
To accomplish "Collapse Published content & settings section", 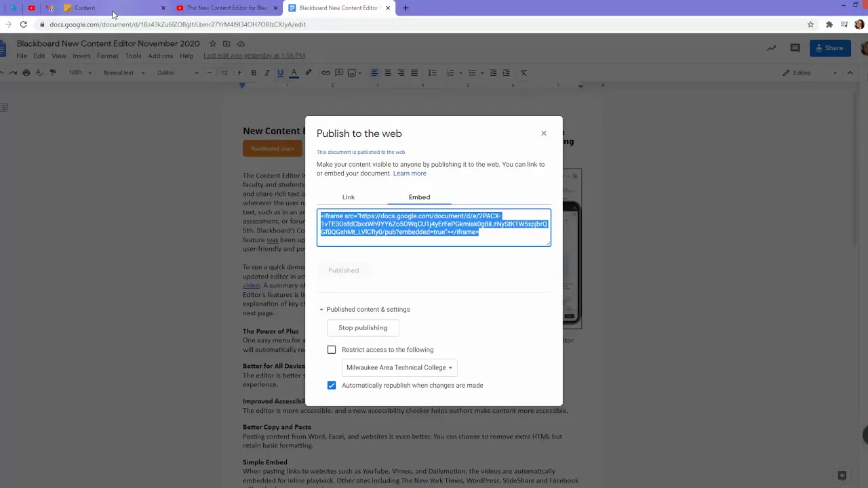I will point(365,310).
